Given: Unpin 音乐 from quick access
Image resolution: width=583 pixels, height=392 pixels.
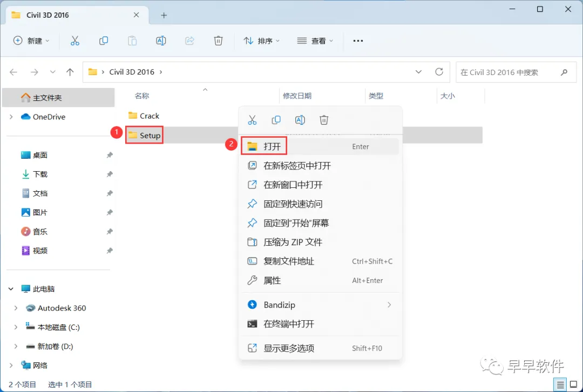Looking at the screenshot, I should click(109, 232).
